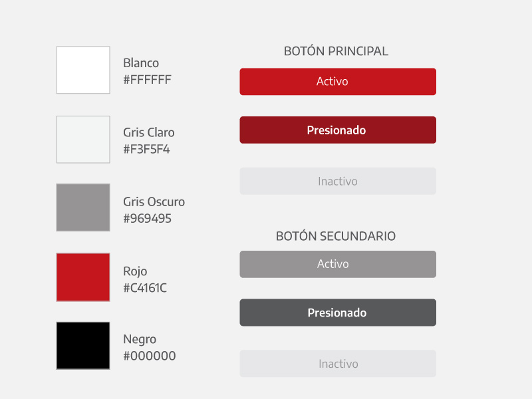Select the Blanco white color swatch
Viewport: 532px width, 399px height.
(x=83, y=70)
